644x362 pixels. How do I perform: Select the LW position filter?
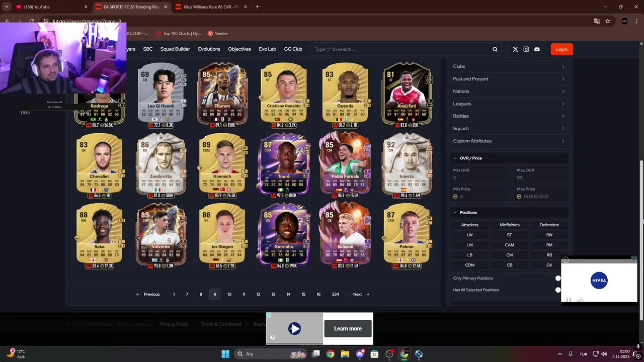coord(469,235)
